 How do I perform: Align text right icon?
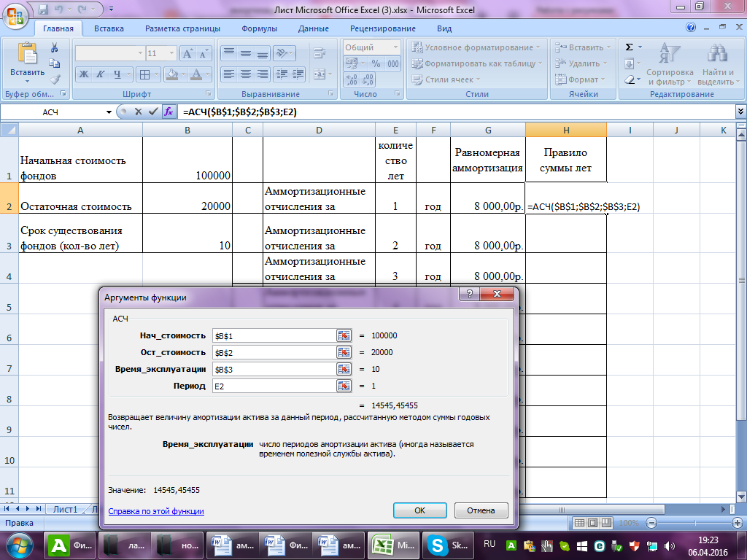click(x=262, y=74)
